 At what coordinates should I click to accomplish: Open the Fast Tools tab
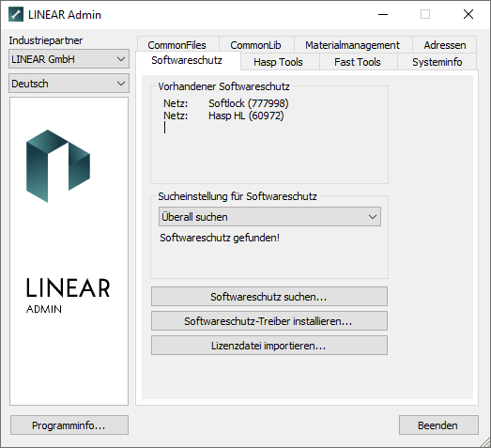click(x=358, y=62)
